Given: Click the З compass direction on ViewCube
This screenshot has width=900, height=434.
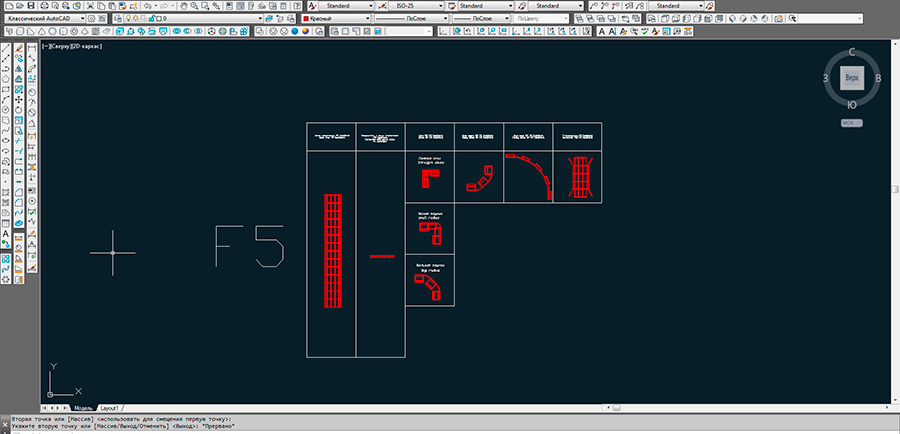Looking at the screenshot, I should click(x=825, y=79).
